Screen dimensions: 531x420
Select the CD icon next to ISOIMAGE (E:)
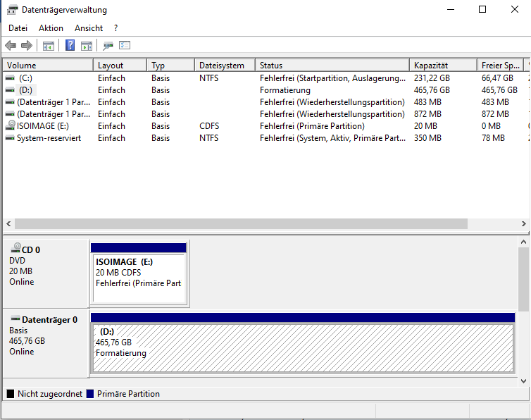10,125
